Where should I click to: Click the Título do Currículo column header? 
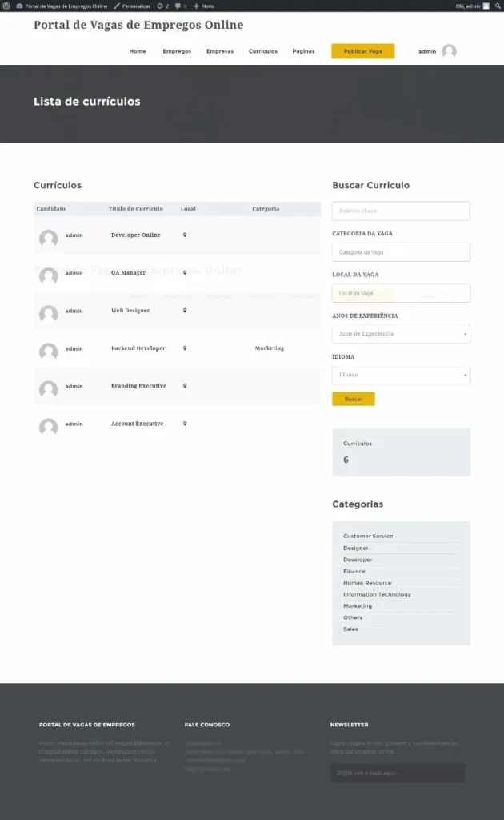click(135, 209)
